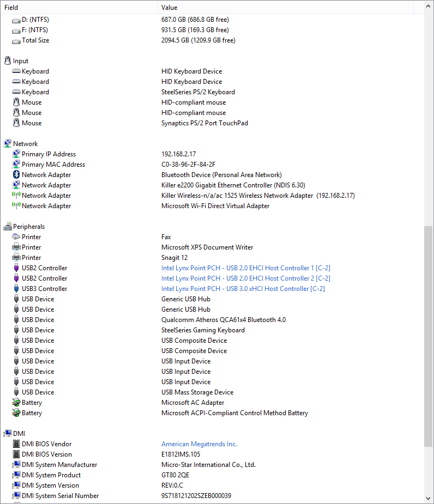Select 'Microsoft ACPI-Compliant Control Method Battery' value
434x504 pixels.
pos(234,412)
